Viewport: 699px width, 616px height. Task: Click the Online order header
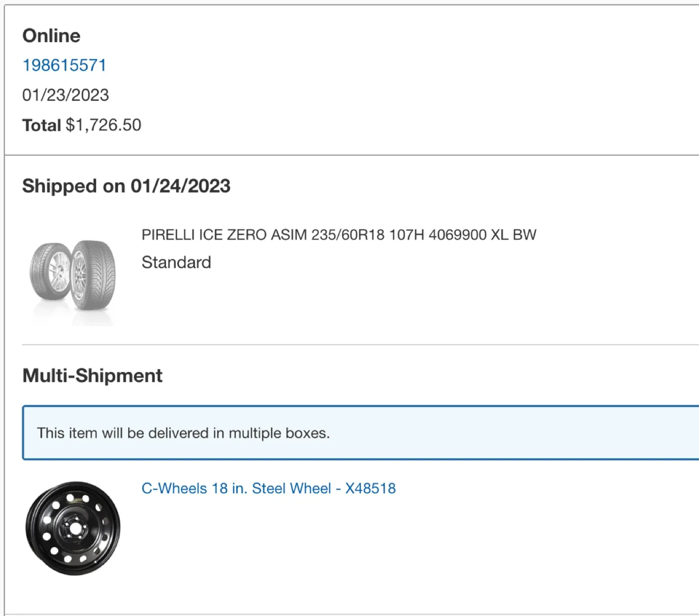pos(52,35)
